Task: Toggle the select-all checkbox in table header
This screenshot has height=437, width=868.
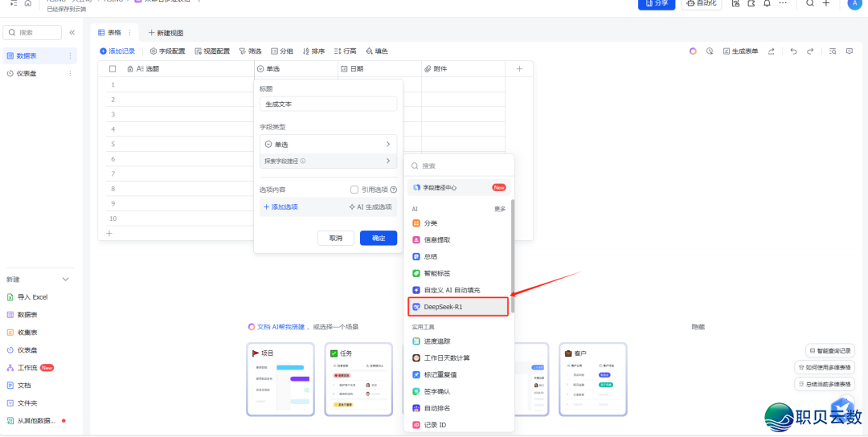Action: click(113, 69)
